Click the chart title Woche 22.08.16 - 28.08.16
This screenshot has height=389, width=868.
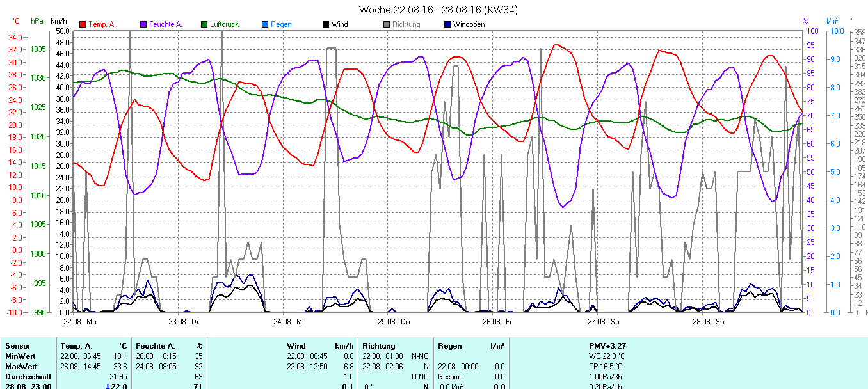438,10
